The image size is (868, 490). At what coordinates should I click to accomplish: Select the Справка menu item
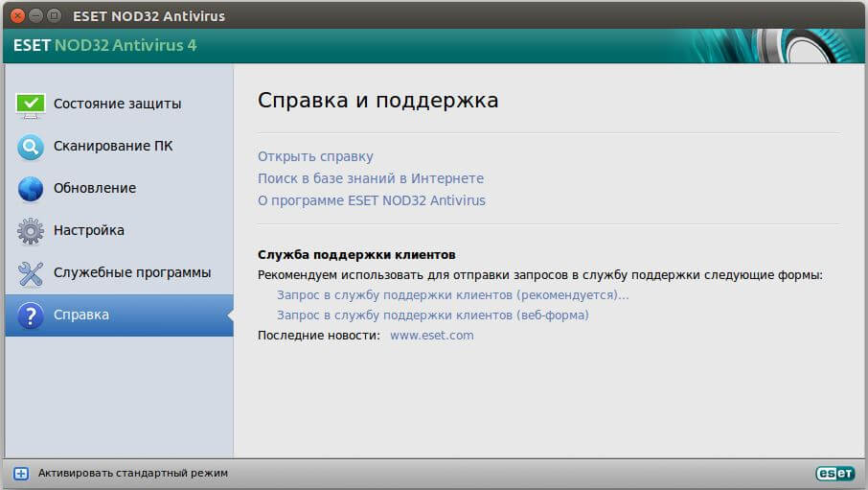119,315
